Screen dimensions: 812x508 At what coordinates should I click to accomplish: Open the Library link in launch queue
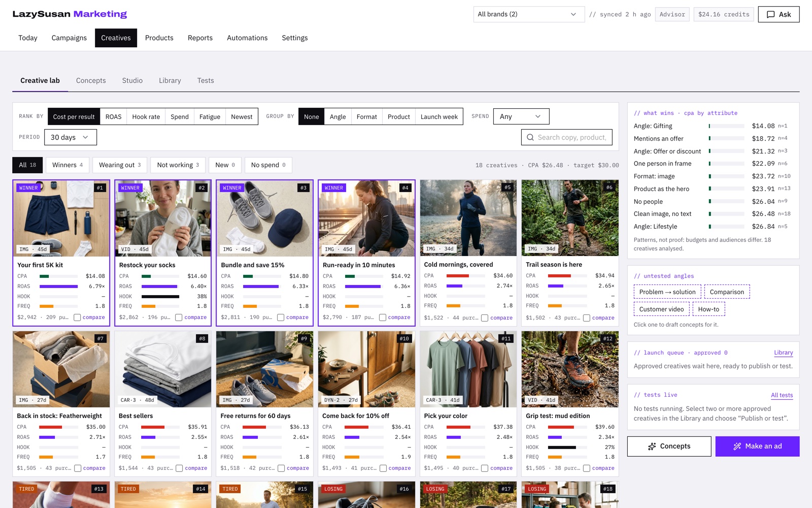783,353
